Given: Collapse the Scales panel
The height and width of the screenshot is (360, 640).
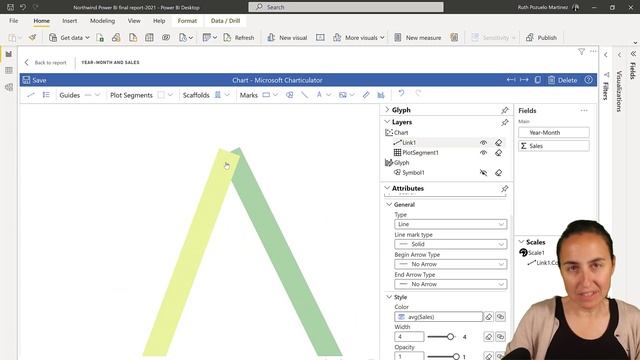Looking at the screenshot, I should 521,242.
